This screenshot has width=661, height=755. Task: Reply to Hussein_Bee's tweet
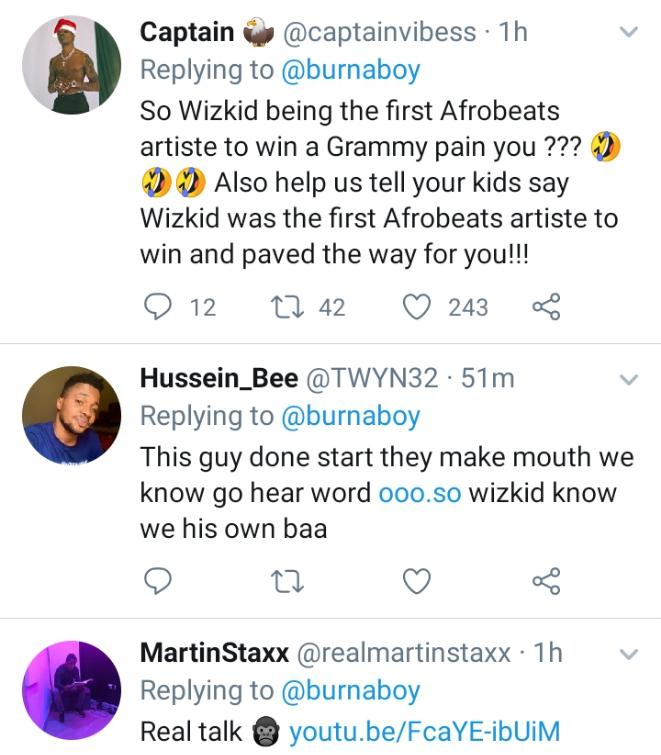click(158, 580)
